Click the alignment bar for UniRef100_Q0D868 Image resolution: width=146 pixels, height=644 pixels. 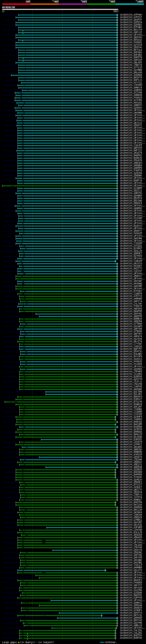(x=64, y=75)
